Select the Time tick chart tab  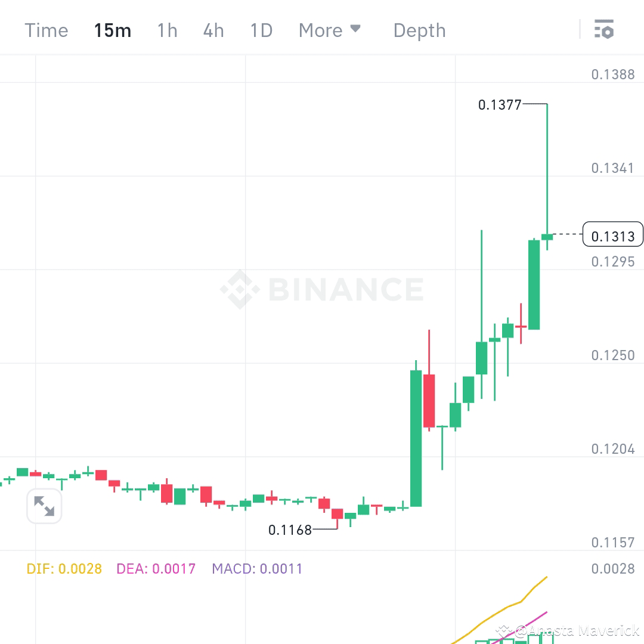46,30
